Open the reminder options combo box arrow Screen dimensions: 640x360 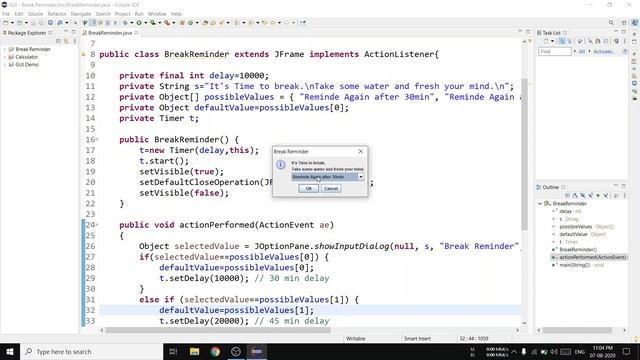click(x=361, y=177)
